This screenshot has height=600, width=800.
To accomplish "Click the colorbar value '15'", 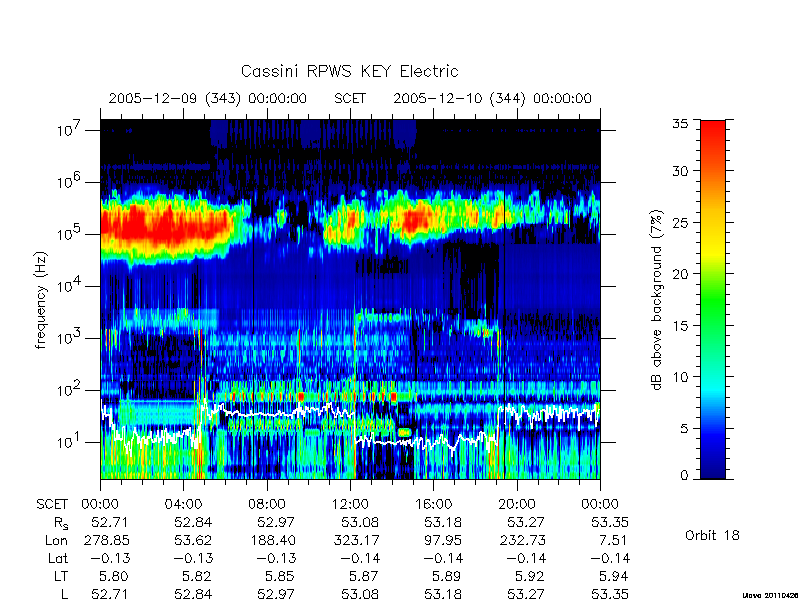I will (680, 325).
